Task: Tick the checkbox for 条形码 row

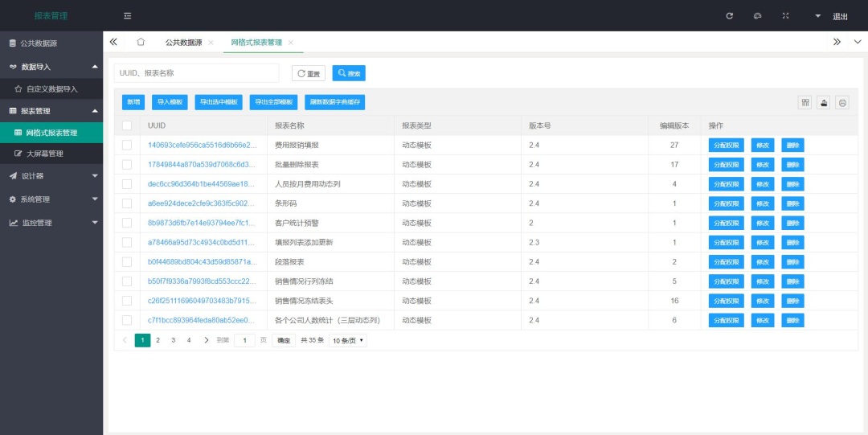Action: [x=127, y=203]
